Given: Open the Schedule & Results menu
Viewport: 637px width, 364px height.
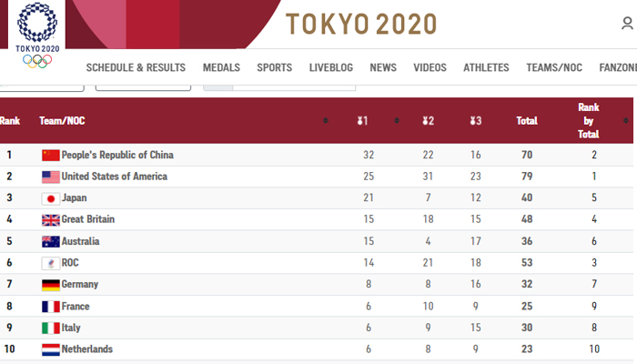Looking at the screenshot, I should pos(136,67).
